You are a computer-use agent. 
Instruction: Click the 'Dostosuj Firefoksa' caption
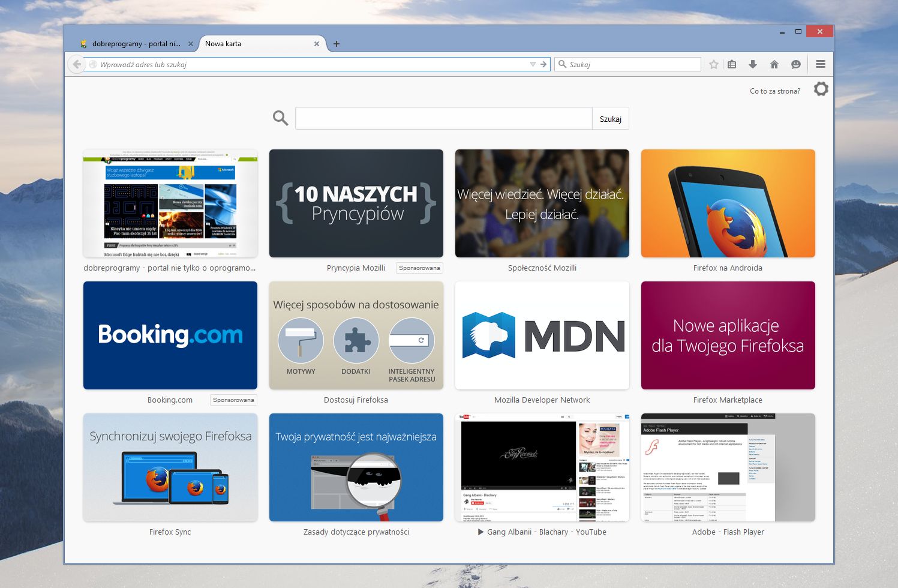pyautogui.click(x=356, y=400)
